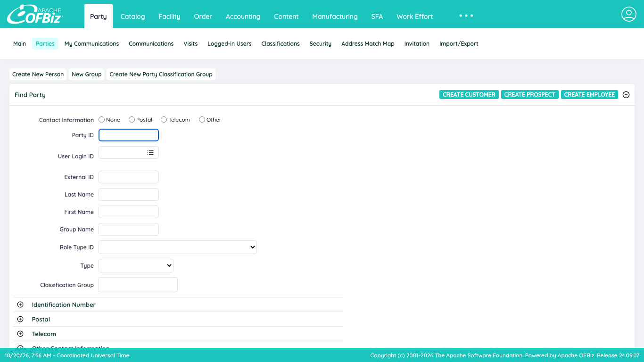Select the Telecom contact information radio
The image size is (644, 362).
coord(164,120)
